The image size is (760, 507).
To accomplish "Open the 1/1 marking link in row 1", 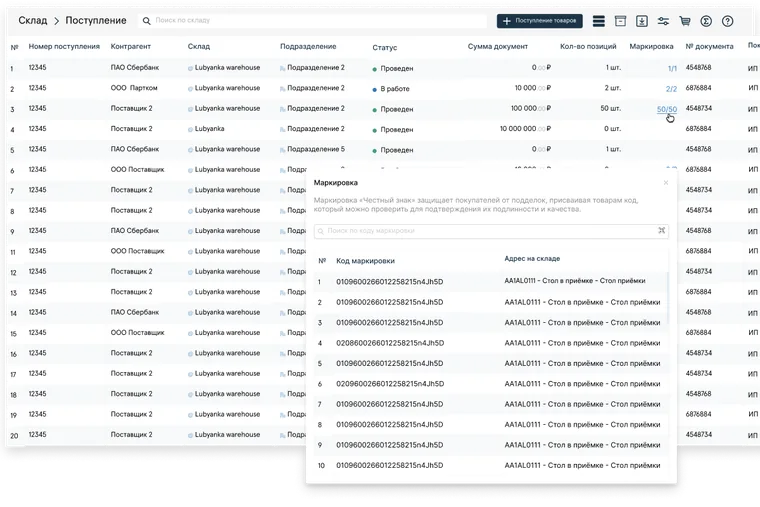I will [672, 68].
